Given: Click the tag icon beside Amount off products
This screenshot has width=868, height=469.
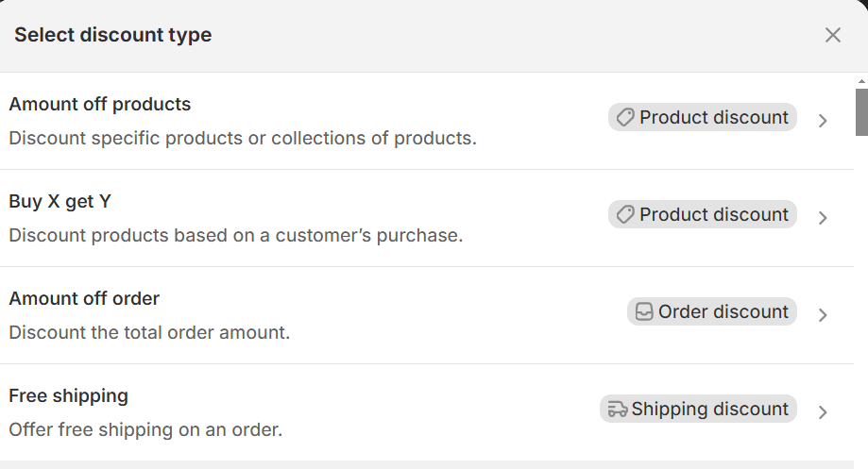Looking at the screenshot, I should coord(624,118).
